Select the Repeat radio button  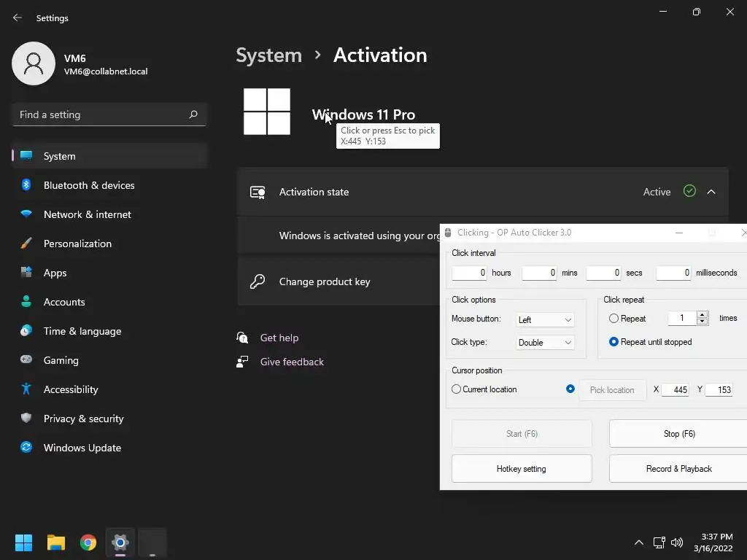(x=614, y=318)
